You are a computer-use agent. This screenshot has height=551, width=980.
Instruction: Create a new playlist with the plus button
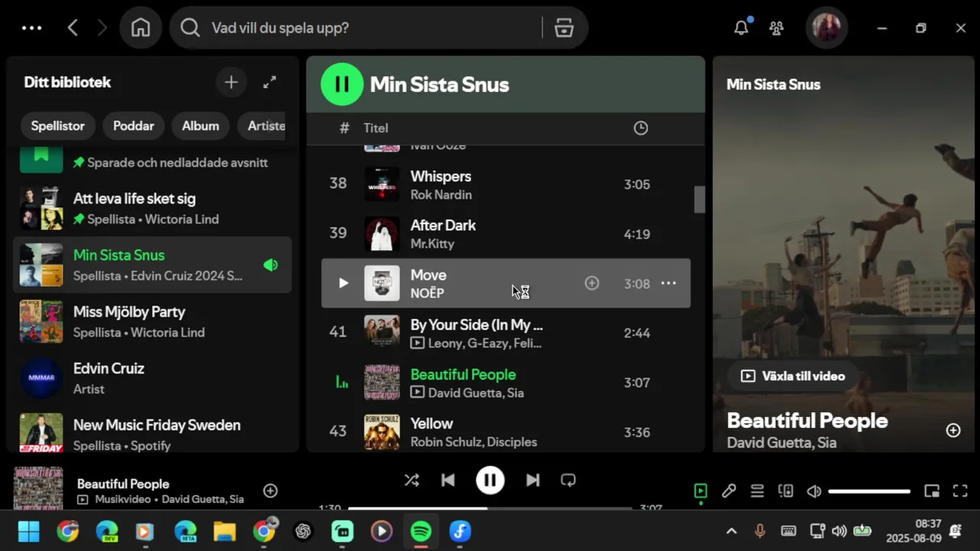tap(231, 82)
